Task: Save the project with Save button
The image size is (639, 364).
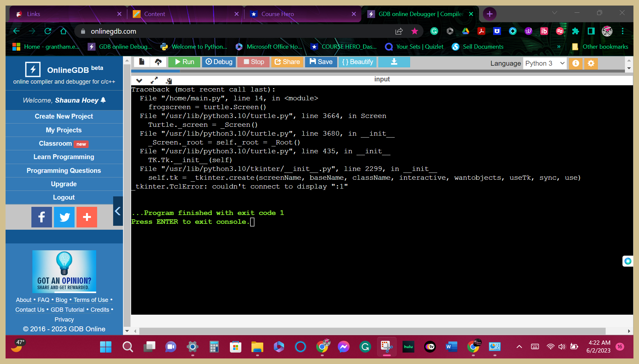Action: click(x=321, y=62)
